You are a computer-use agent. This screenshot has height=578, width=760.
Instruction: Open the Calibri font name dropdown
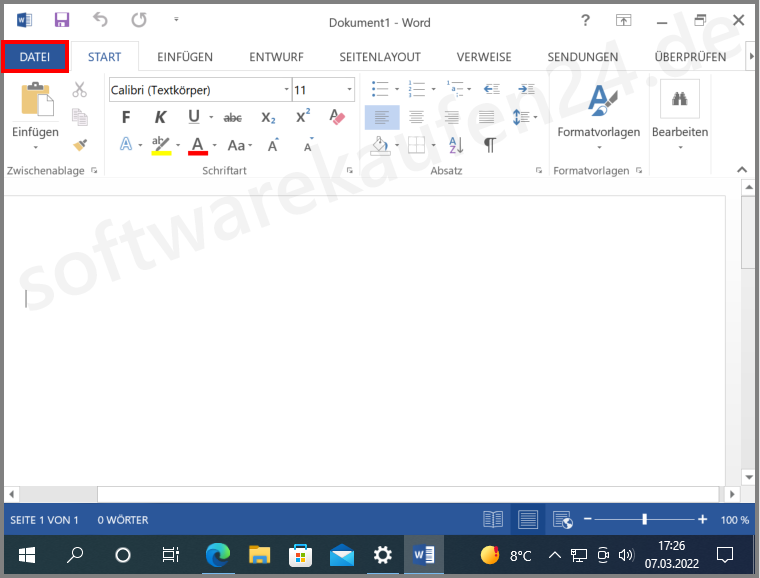pyautogui.click(x=286, y=89)
